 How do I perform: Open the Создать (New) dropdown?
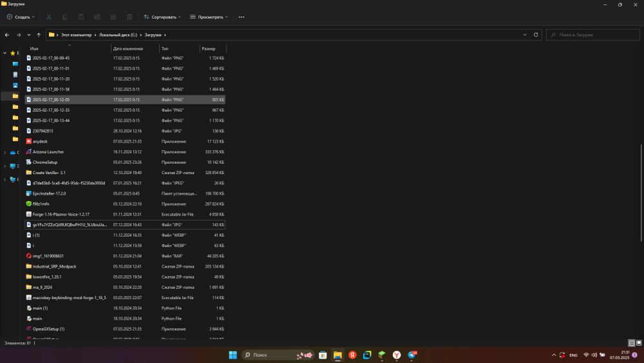click(x=21, y=17)
